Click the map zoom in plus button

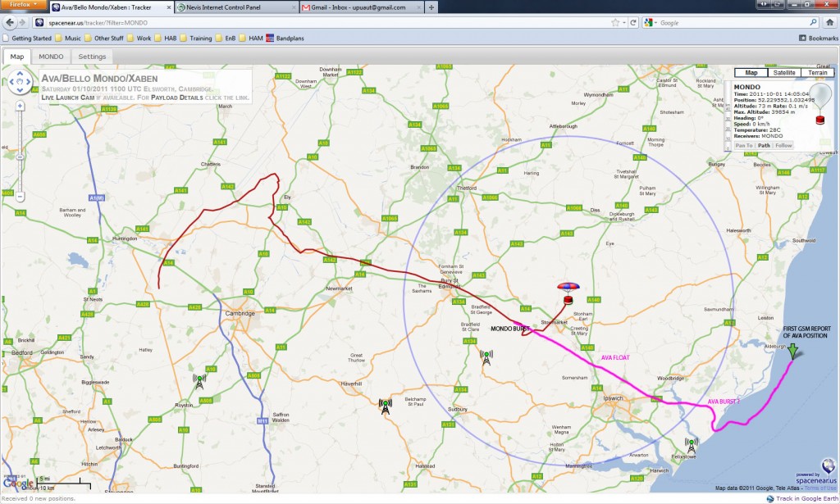20,106
